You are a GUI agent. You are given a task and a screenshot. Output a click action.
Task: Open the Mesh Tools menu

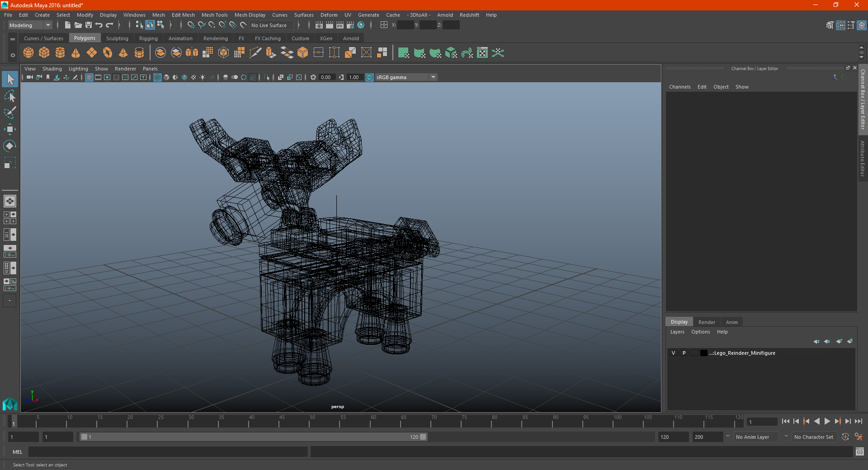[215, 15]
